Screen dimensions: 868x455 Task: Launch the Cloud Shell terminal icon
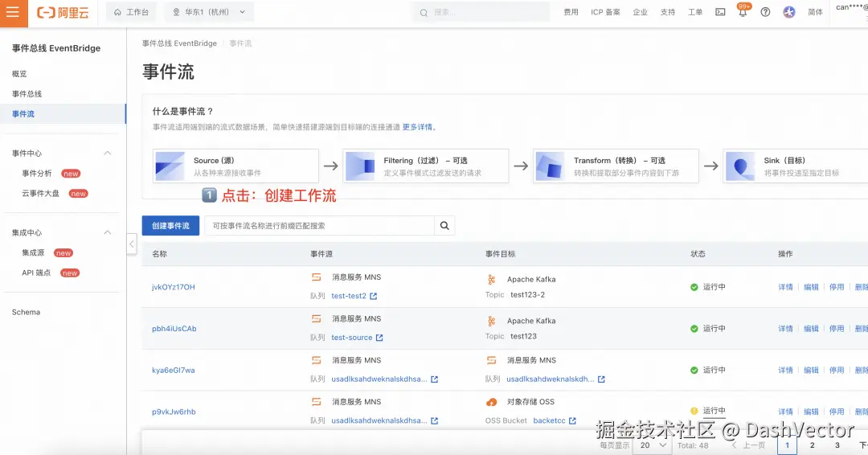click(720, 12)
